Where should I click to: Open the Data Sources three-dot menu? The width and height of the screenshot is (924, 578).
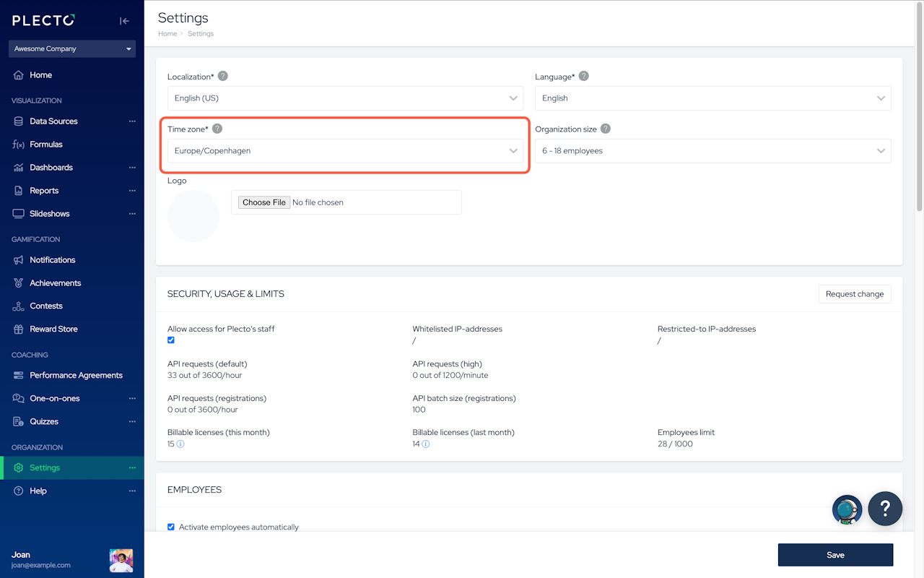pos(132,121)
